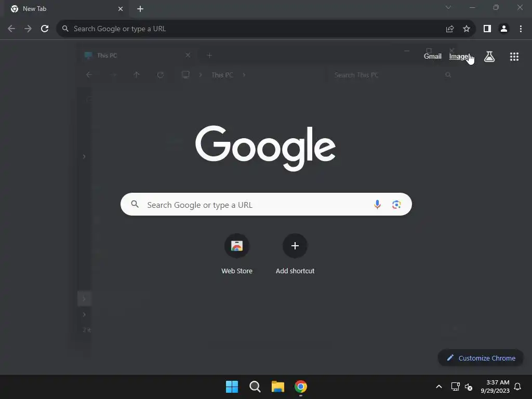Reload the current page
The height and width of the screenshot is (399, 532).
[45, 29]
